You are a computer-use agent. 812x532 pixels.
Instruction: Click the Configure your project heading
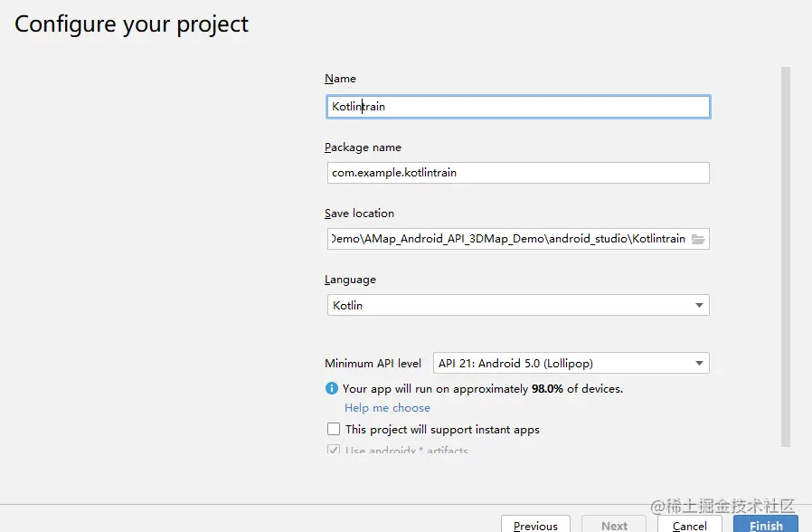[132, 24]
